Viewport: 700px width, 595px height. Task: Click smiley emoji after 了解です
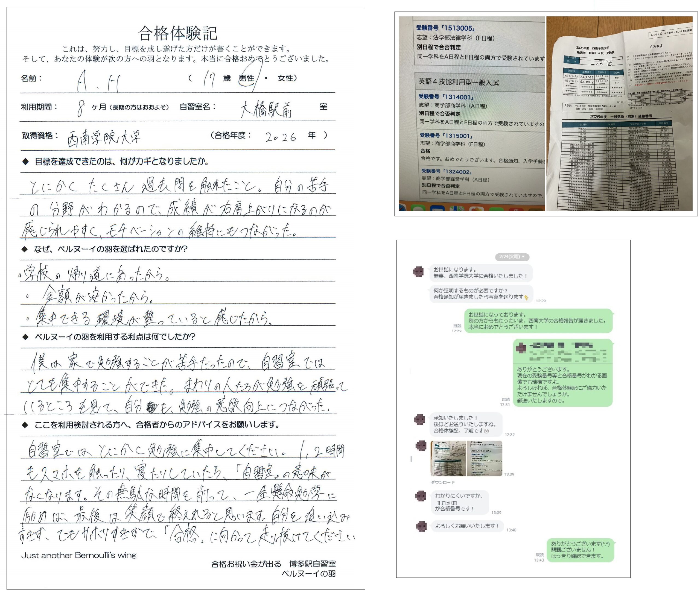point(486,431)
